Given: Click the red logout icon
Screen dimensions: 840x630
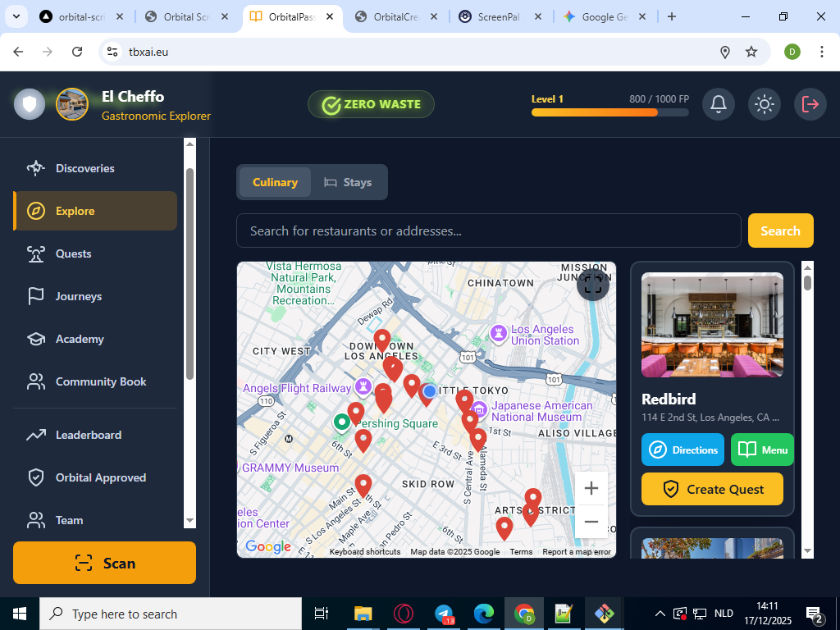Looking at the screenshot, I should click(810, 104).
